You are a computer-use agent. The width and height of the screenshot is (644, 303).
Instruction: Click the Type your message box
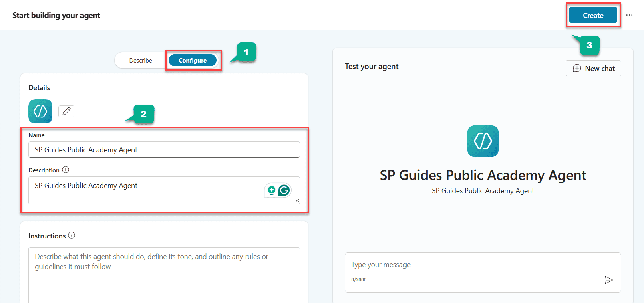[x=483, y=273]
